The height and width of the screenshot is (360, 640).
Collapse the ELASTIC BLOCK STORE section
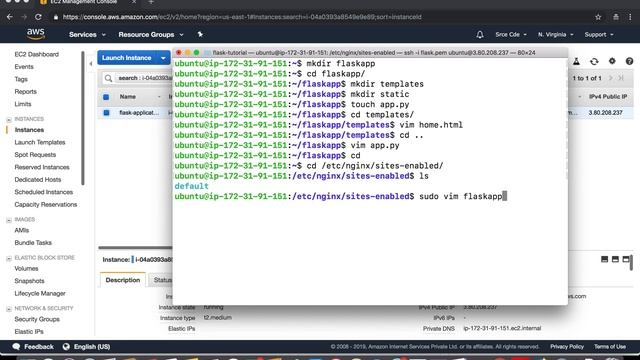9,258
